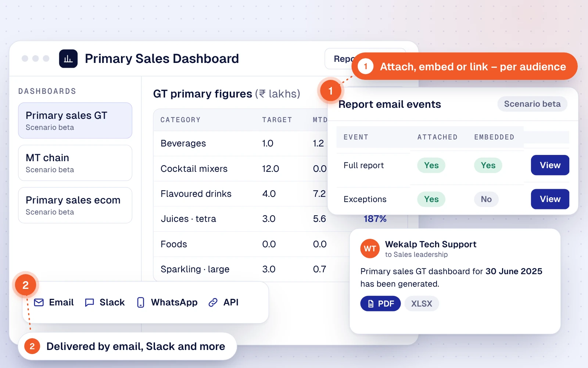Viewport: 588px width, 368px height.
Task: Click the Primary Sales Dashboard title
Action: tap(162, 59)
